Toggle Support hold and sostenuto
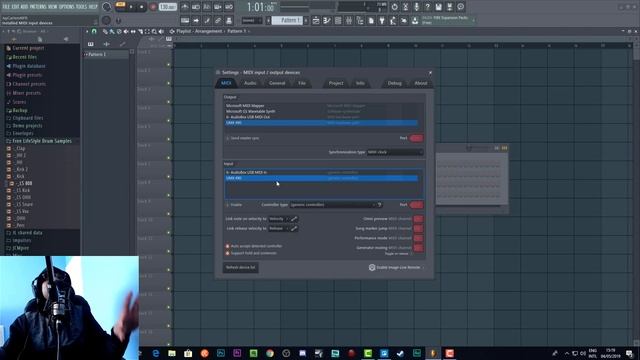The height and width of the screenshot is (360, 640). pos(251,253)
